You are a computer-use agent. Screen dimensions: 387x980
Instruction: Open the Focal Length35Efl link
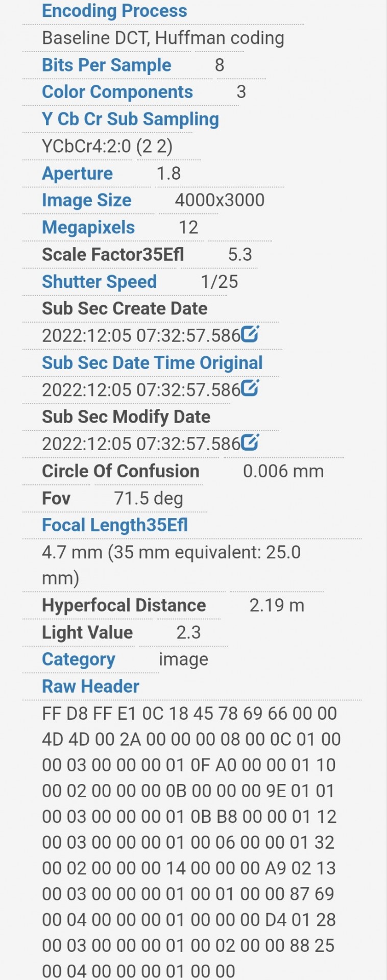[x=115, y=525]
